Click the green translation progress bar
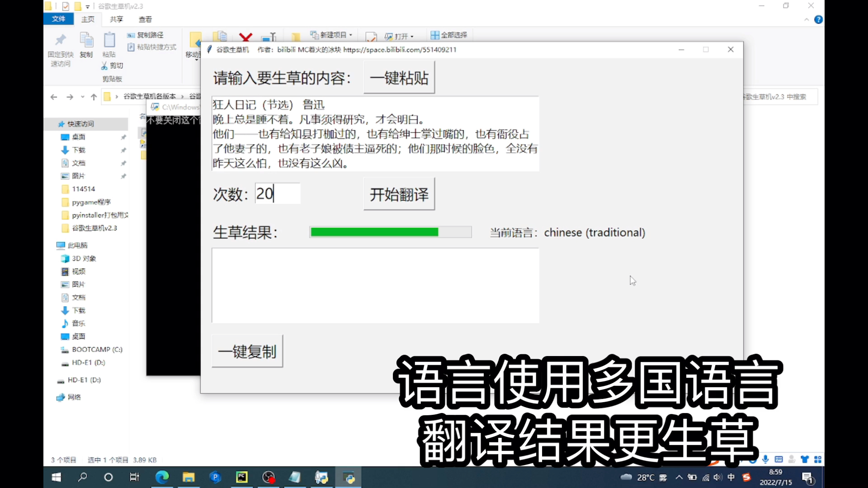Image resolution: width=868 pixels, height=488 pixels. [x=391, y=232]
